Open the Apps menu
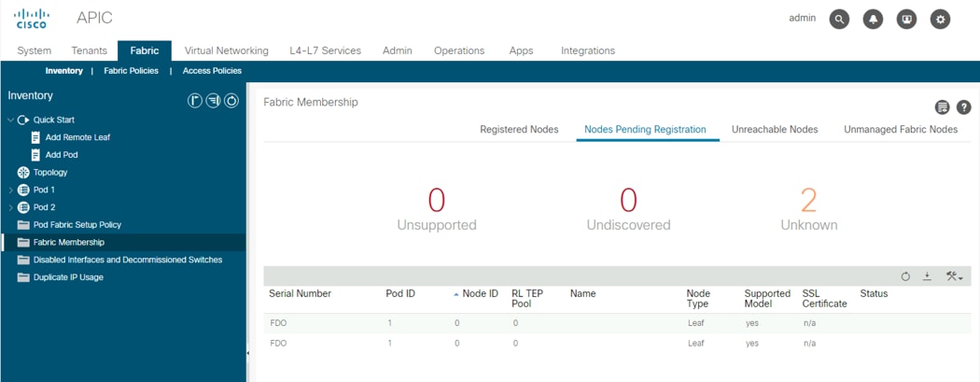This screenshot has width=980, height=382. click(x=521, y=50)
